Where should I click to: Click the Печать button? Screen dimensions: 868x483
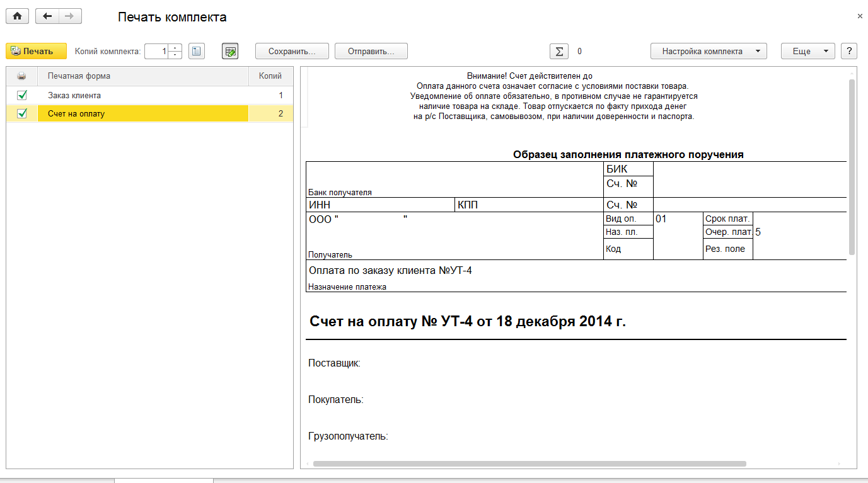[x=37, y=51]
